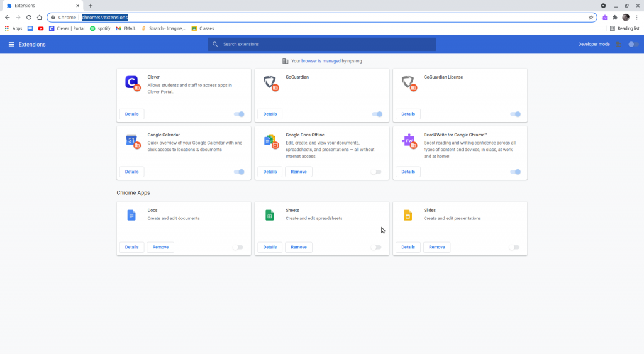This screenshot has height=354, width=644.
Task: Go back using browser back arrow
Action: 7,17
